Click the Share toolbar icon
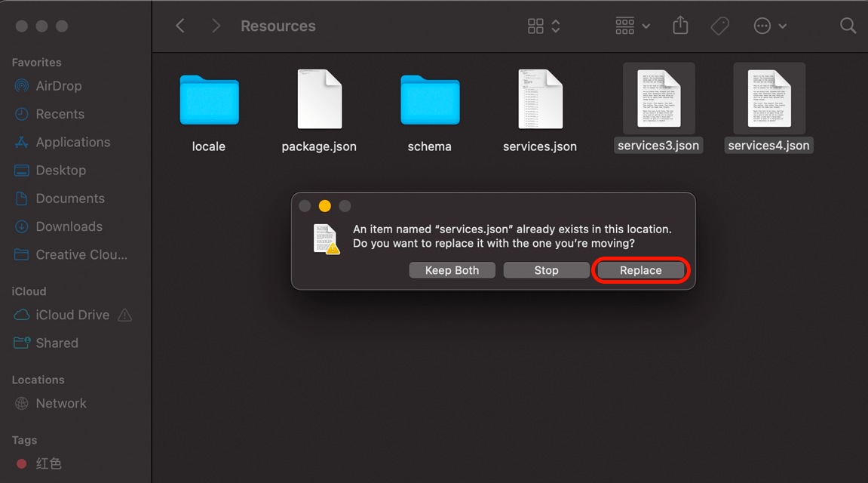Screen dimensions: 868x483 pos(680,26)
